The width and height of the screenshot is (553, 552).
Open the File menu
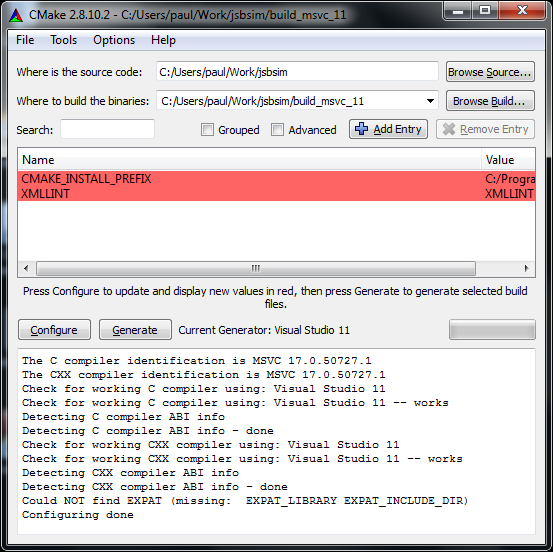click(25, 40)
